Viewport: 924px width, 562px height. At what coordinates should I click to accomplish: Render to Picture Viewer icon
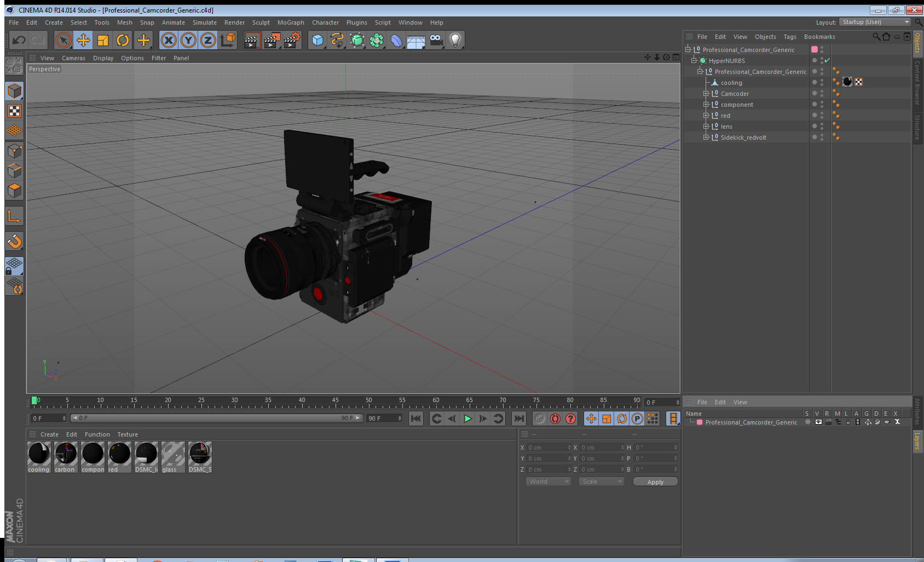pyautogui.click(x=272, y=40)
